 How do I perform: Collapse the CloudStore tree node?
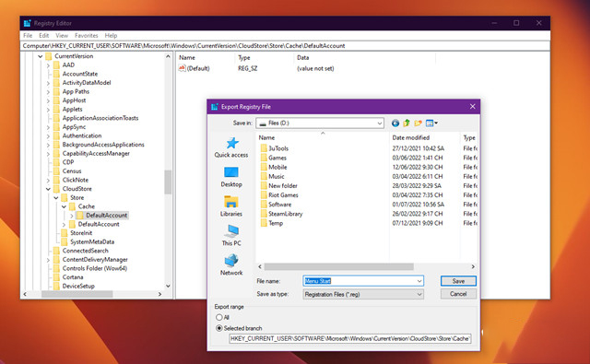pyautogui.click(x=48, y=189)
